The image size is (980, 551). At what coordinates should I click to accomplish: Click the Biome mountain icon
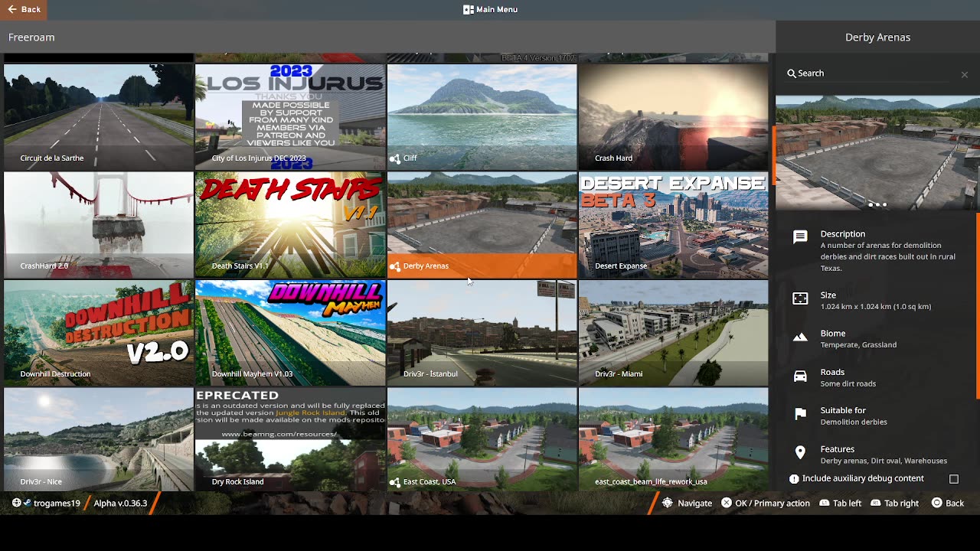click(x=800, y=337)
